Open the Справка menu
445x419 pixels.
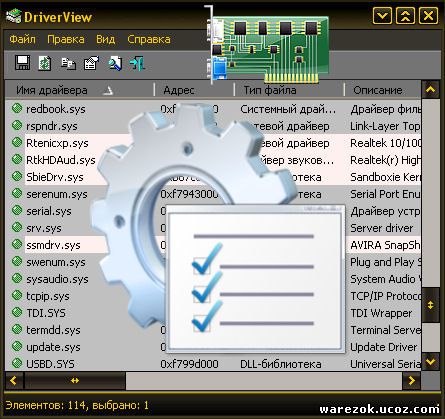(149, 39)
